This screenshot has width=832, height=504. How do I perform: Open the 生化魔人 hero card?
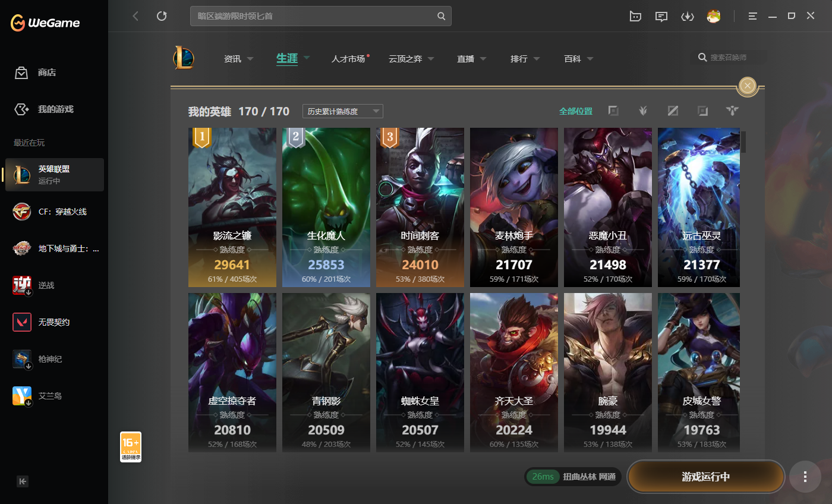coord(326,207)
